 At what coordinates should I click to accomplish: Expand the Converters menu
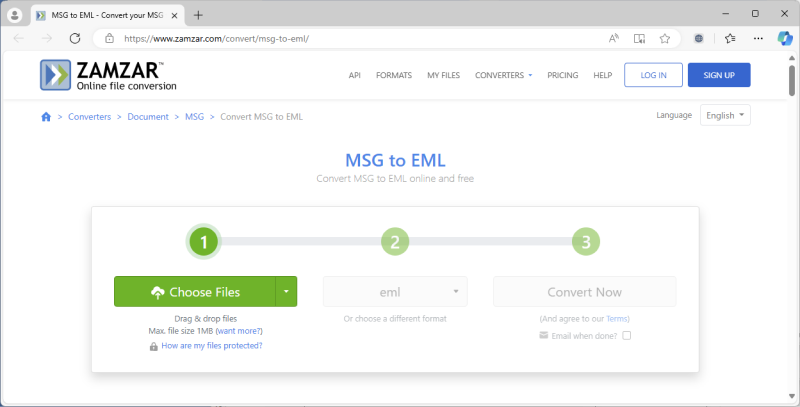pyautogui.click(x=504, y=75)
